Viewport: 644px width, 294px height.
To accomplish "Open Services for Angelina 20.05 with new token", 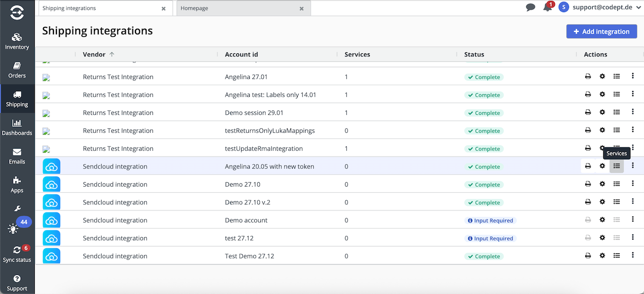I will coord(617,166).
